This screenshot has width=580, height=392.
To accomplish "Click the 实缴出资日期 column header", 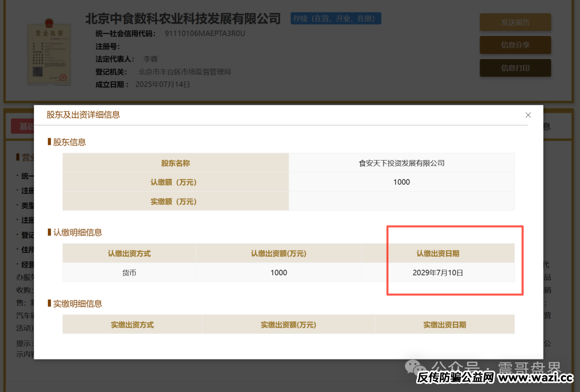I will pos(444,325).
